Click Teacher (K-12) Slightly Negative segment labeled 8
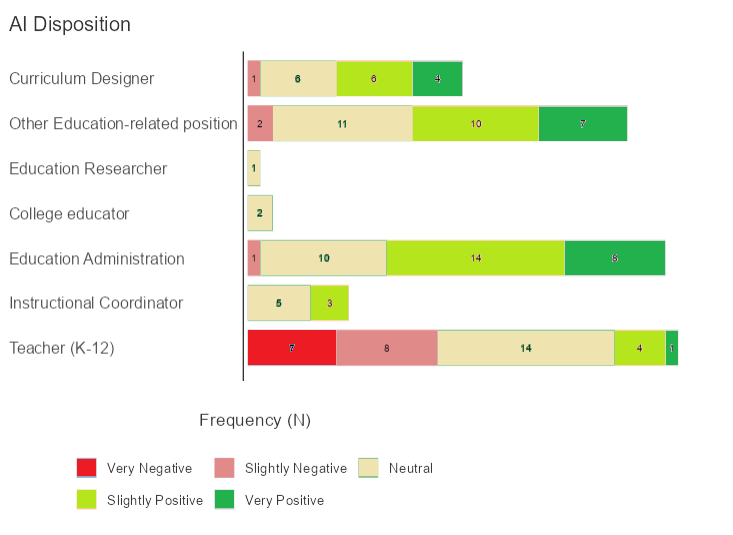 coord(387,348)
